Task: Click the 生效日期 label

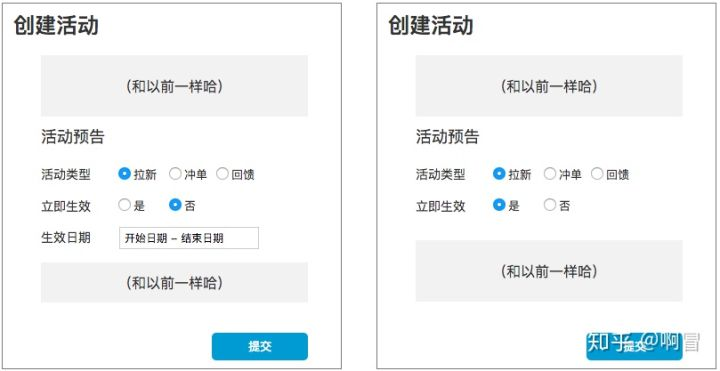Action: coord(66,238)
